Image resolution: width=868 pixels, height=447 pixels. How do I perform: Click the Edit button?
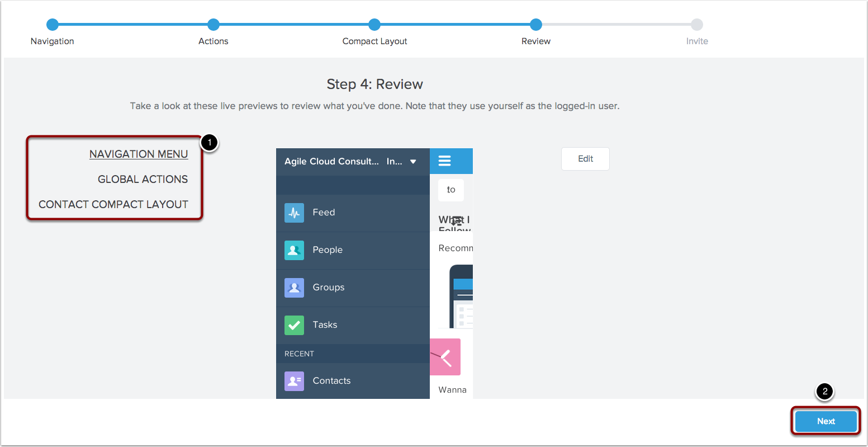pyautogui.click(x=585, y=159)
